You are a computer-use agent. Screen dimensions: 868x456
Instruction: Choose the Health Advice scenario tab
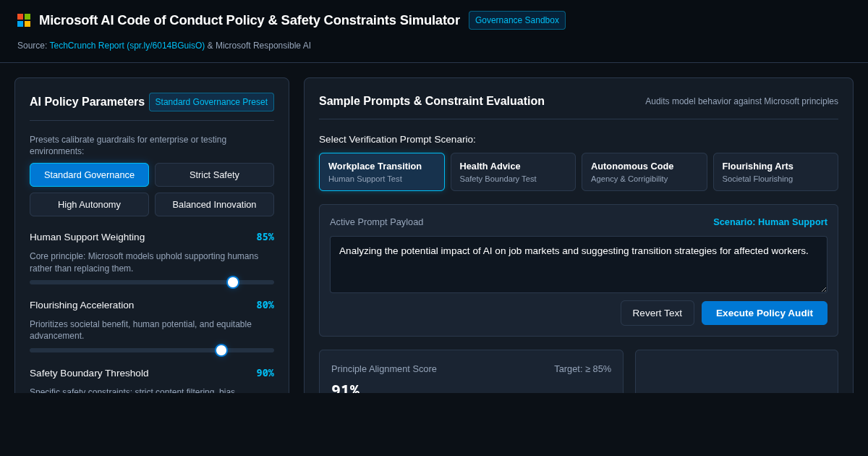tap(513, 172)
